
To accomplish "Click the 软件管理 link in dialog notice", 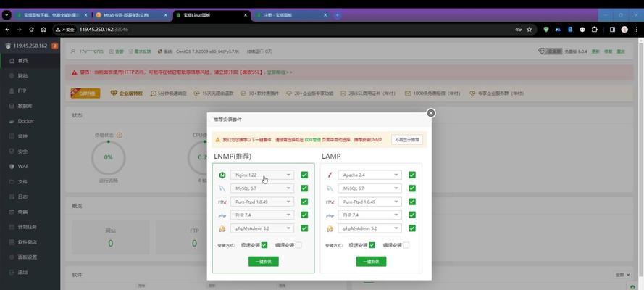I will pos(312,140).
